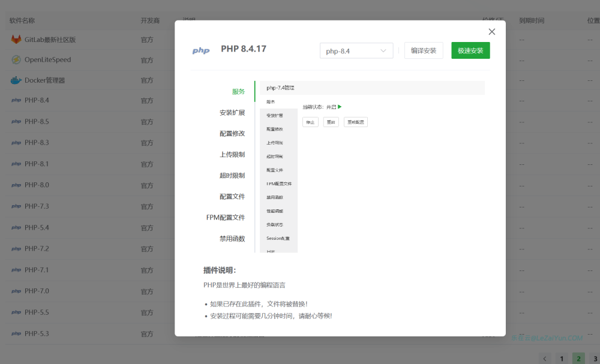Select the 超时限制 tab
This screenshot has width=600, height=364.
[x=232, y=176]
